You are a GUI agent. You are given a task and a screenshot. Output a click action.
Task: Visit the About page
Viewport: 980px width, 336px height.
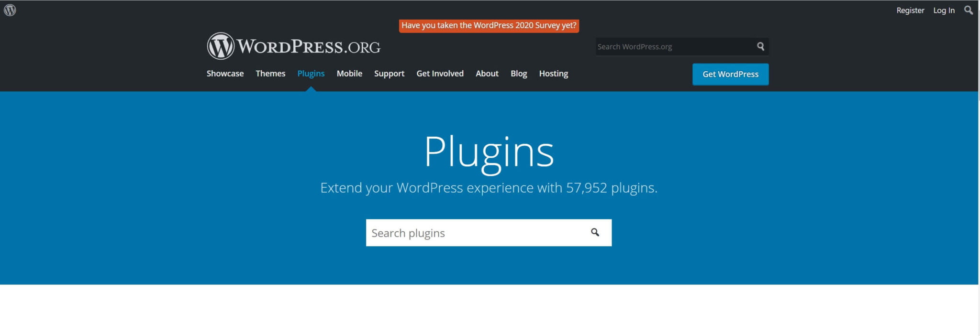click(x=487, y=74)
